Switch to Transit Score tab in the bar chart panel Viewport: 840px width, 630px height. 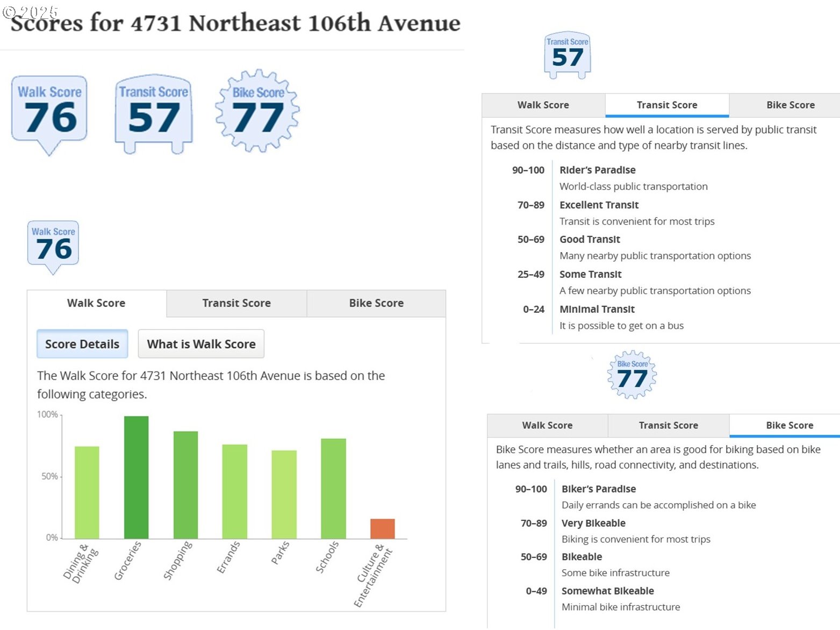click(x=236, y=303)
